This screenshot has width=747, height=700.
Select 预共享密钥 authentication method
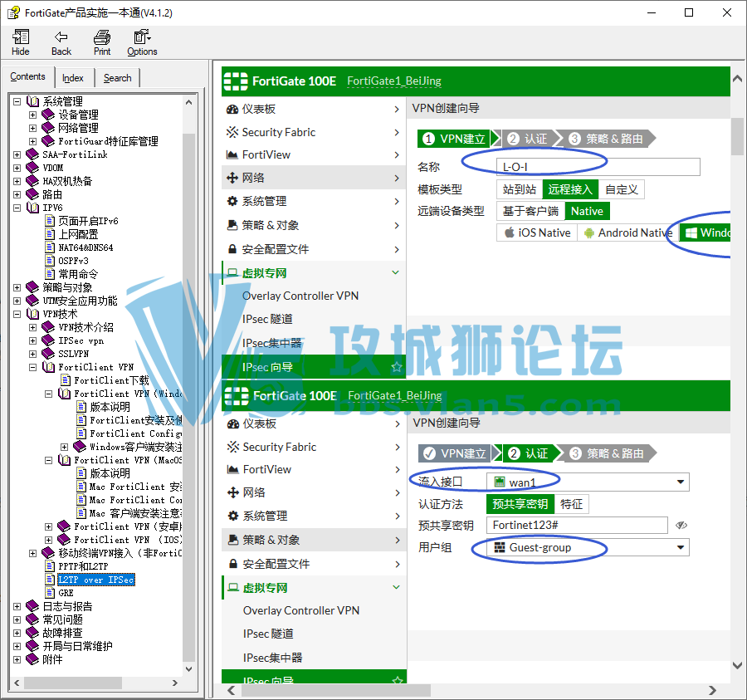[520, 504]
